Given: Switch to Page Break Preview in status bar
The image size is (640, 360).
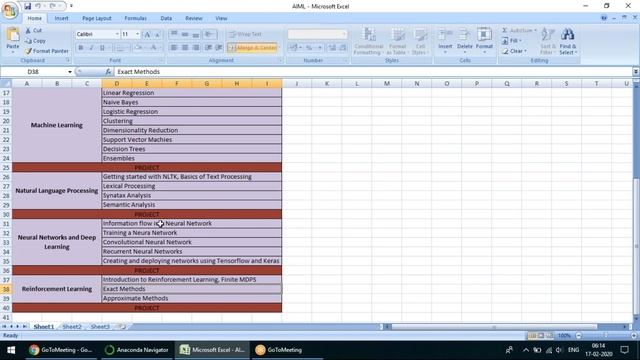Looking at the screenshot, I should pos(549,336).
